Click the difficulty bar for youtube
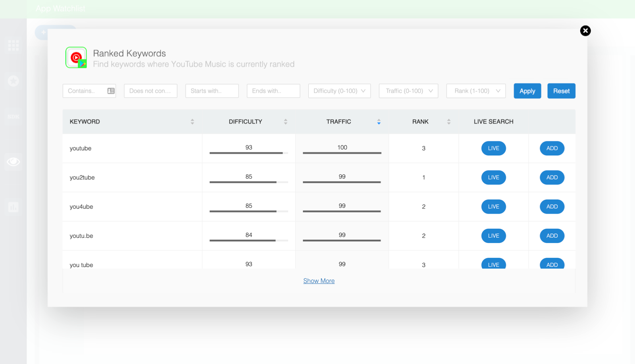The height and width of the screenshot is (364, 635). coord(249,153)
